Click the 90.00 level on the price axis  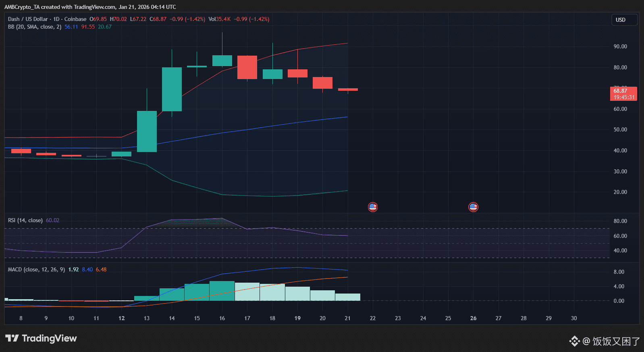point(620,46)
